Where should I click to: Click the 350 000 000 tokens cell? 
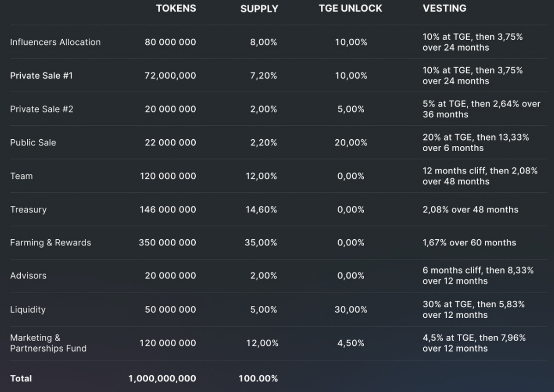tap(168, 243)
